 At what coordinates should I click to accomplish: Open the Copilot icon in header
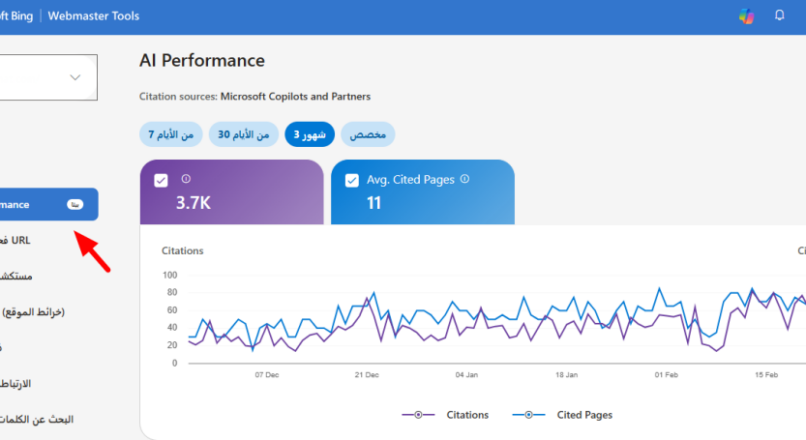746,16
